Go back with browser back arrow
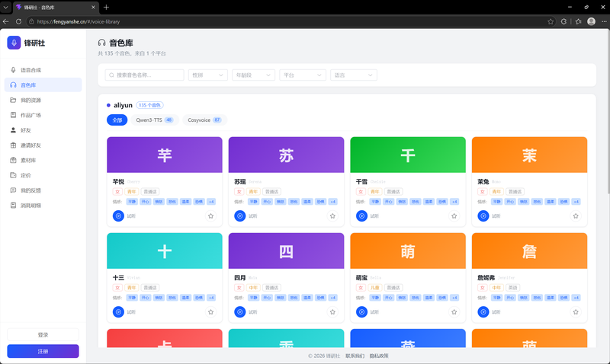Screen dimensions: 610x364 tap(6, 22)
